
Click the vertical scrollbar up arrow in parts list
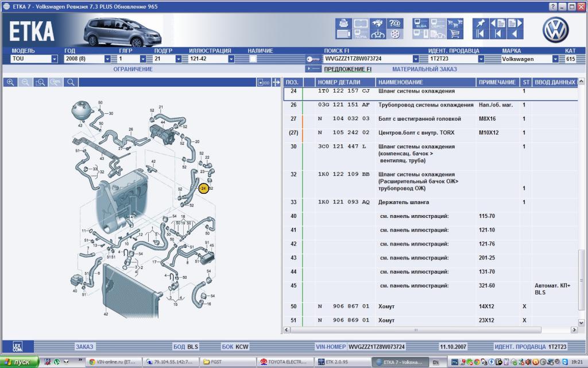(581, 81)
